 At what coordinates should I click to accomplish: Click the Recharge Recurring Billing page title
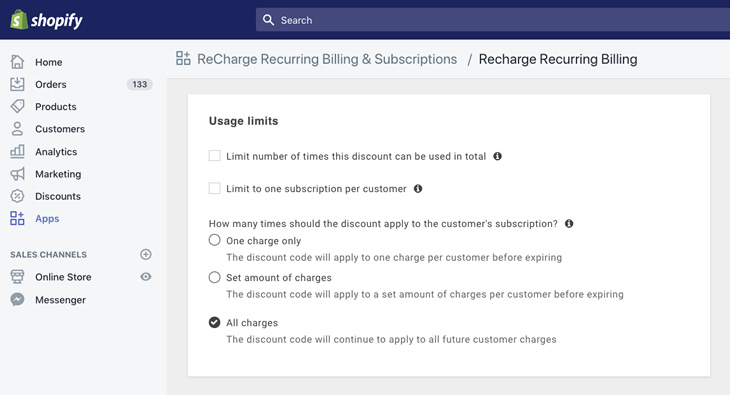click(x=558, y=59)
